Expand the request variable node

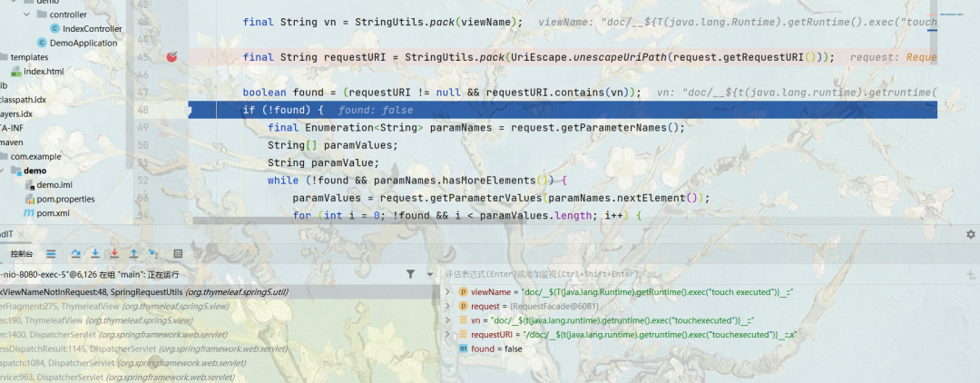(447, 306)
